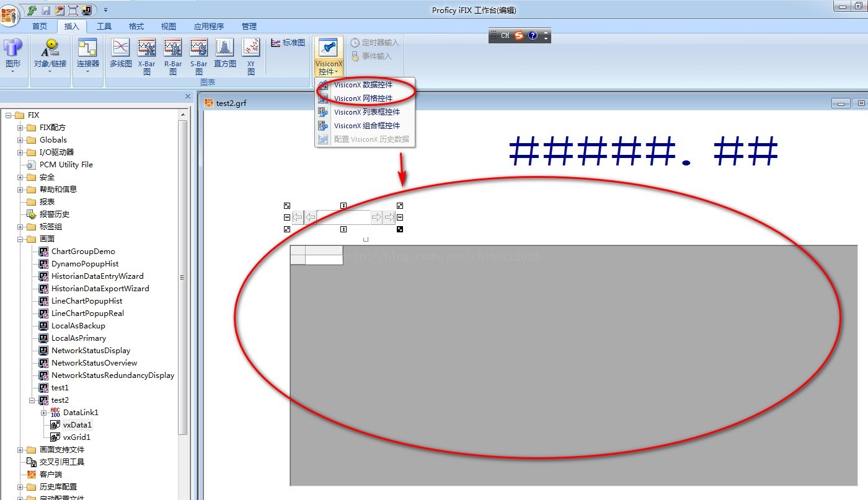The image size is (868, 500).
Task: Click vxData1 last-record arrow button
Action: [x=389, y=217]
